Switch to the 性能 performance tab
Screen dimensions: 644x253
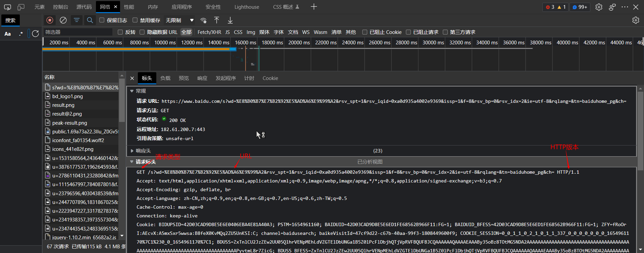coord(129,7)
